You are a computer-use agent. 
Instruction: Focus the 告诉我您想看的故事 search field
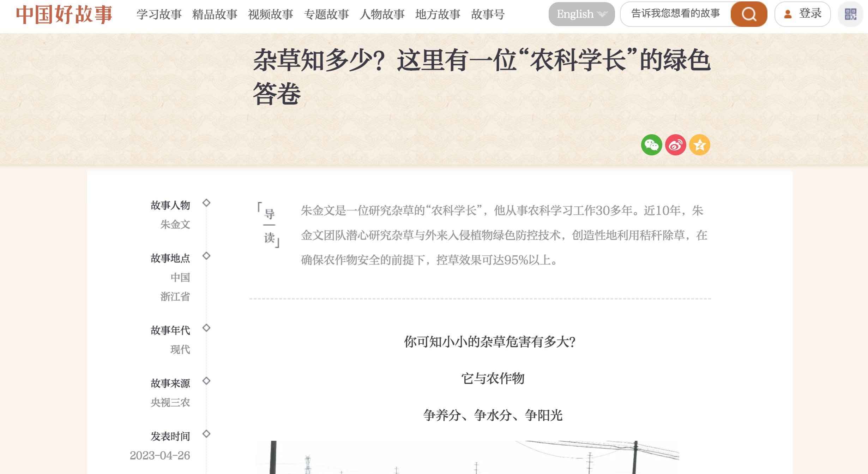coord(675,14)
